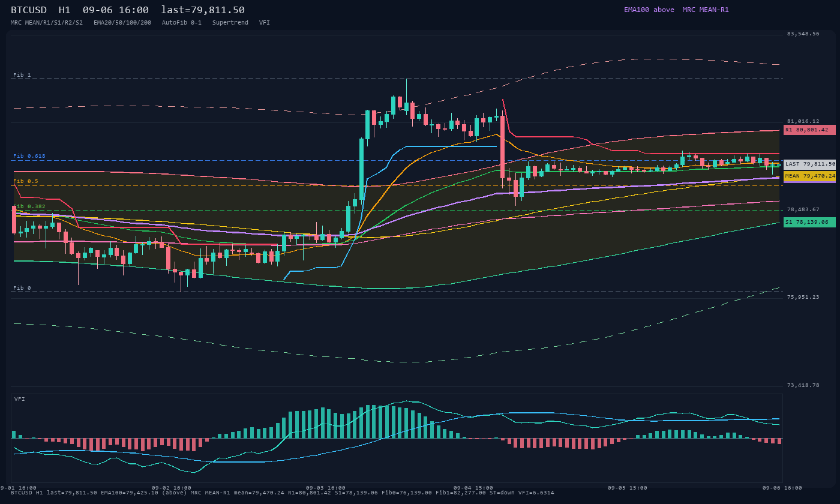
Task: Select the VFI label in the top legend row
Action: [265, 22]
